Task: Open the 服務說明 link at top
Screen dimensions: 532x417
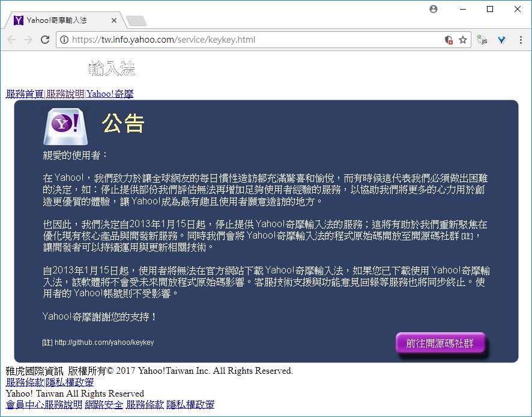Action: click(65, 94)
